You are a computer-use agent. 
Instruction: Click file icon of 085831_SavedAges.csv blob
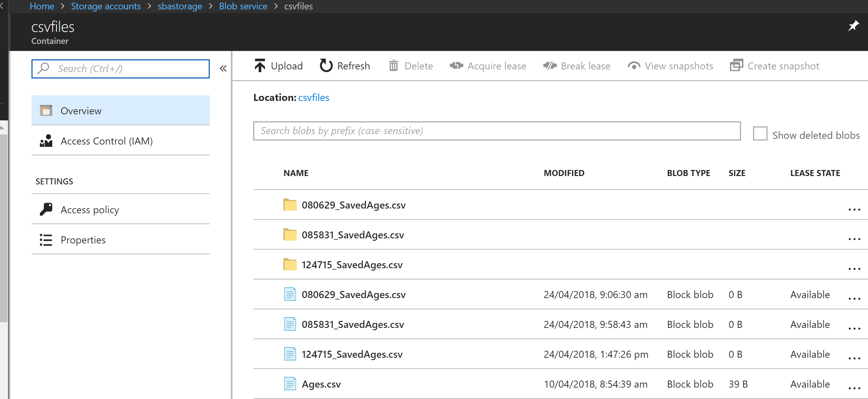(x=290, y=324)
